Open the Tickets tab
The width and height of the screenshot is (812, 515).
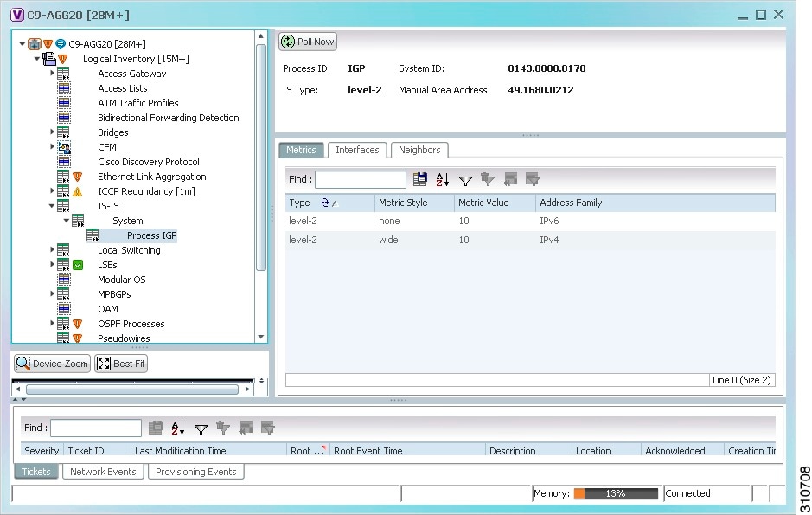click(36, 472)
